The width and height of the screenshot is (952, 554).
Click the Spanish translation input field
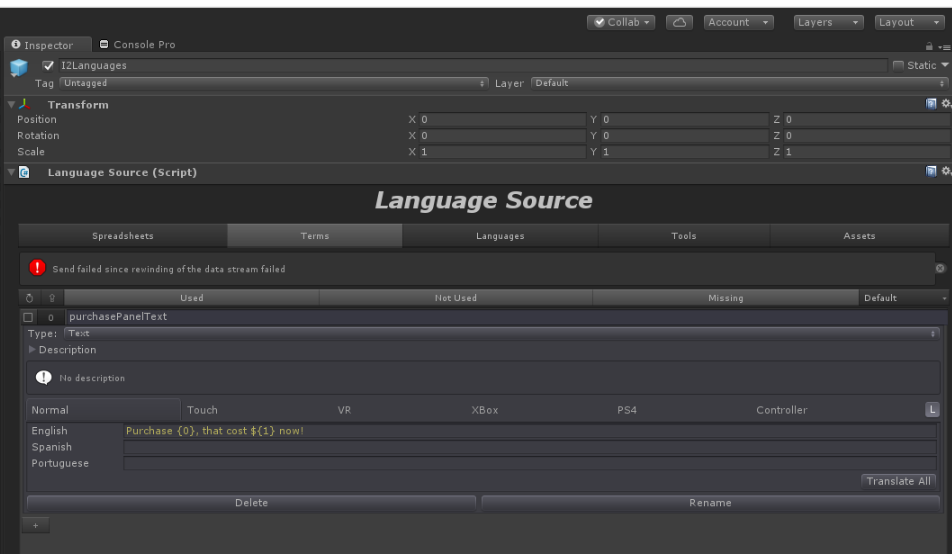[x=529, y=447]
